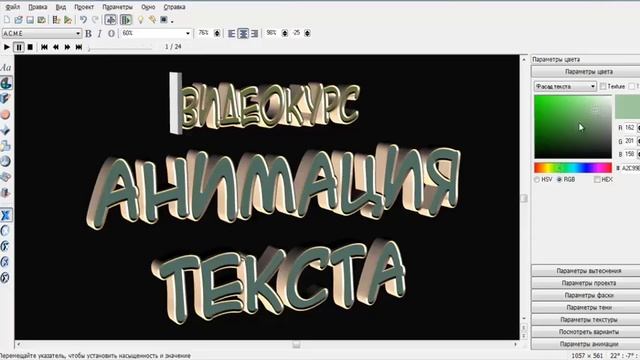
Task: Expand the Параметры анимации panel
Action: 586,344
